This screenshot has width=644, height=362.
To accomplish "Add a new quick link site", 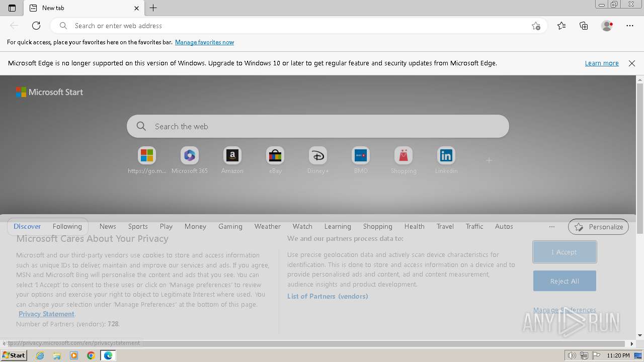I will [489, 160].
